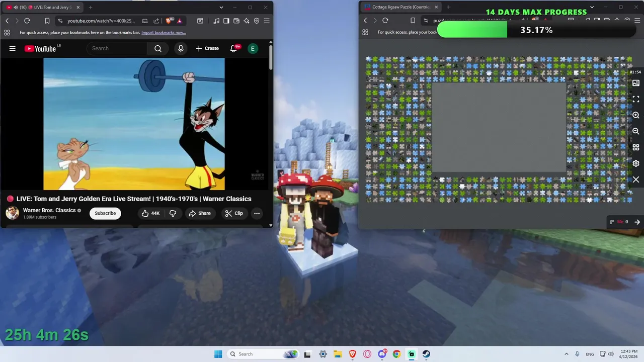644x362 pixels.
Task: Dislike the Tom and Jerry live stream
Action: (x=173, y=213)
